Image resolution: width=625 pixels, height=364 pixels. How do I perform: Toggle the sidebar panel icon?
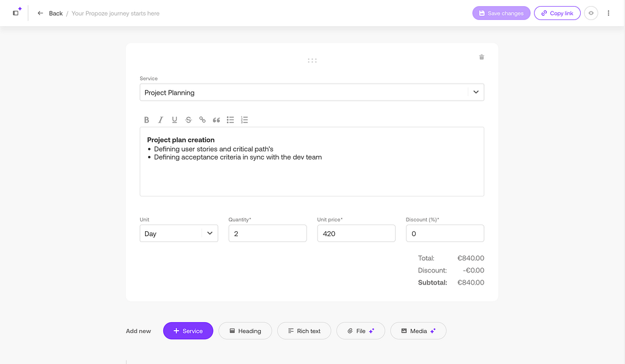click(x=16, y=13)
